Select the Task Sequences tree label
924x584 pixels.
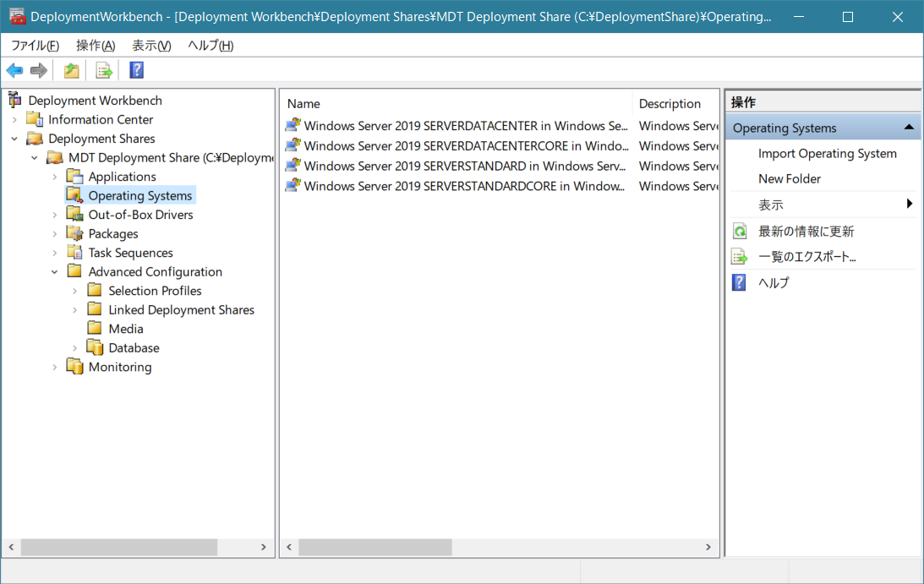click(131, 253)
